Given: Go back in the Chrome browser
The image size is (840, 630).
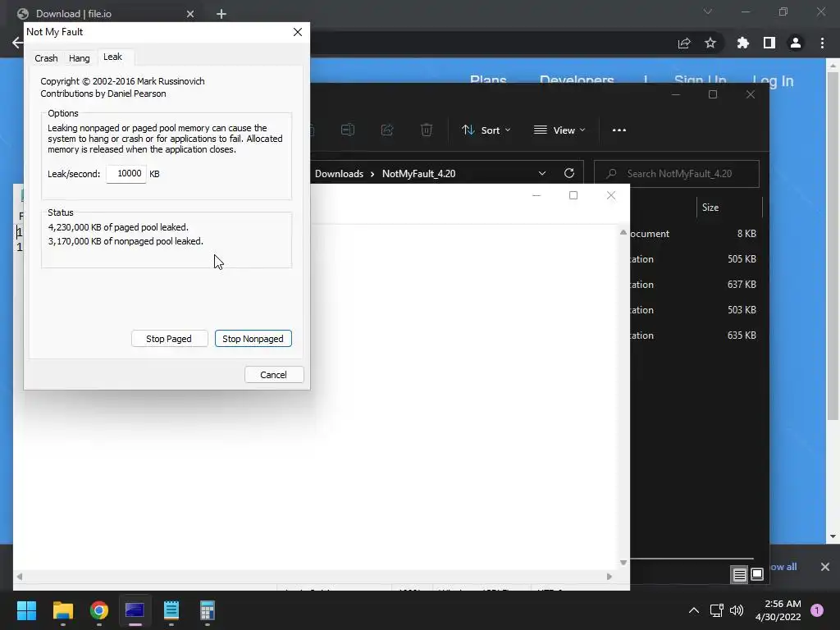Looking at the screenshot, I should coord(17,43).
